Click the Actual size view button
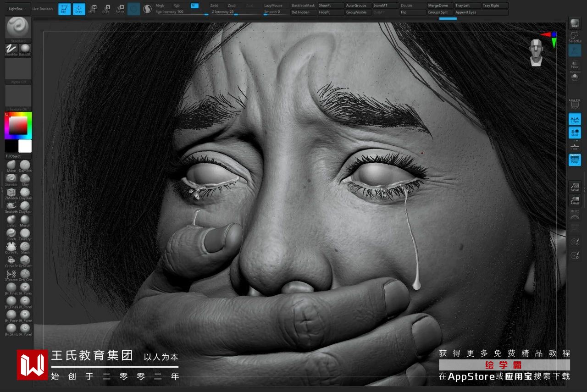Viewport: 587px width, 392px height. (575, 187)
